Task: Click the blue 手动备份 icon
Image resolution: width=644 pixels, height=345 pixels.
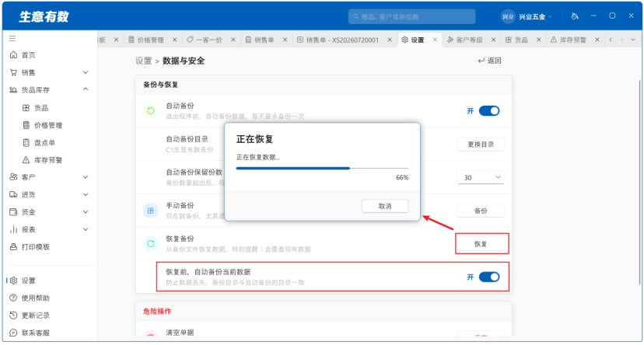Action: 151,211
